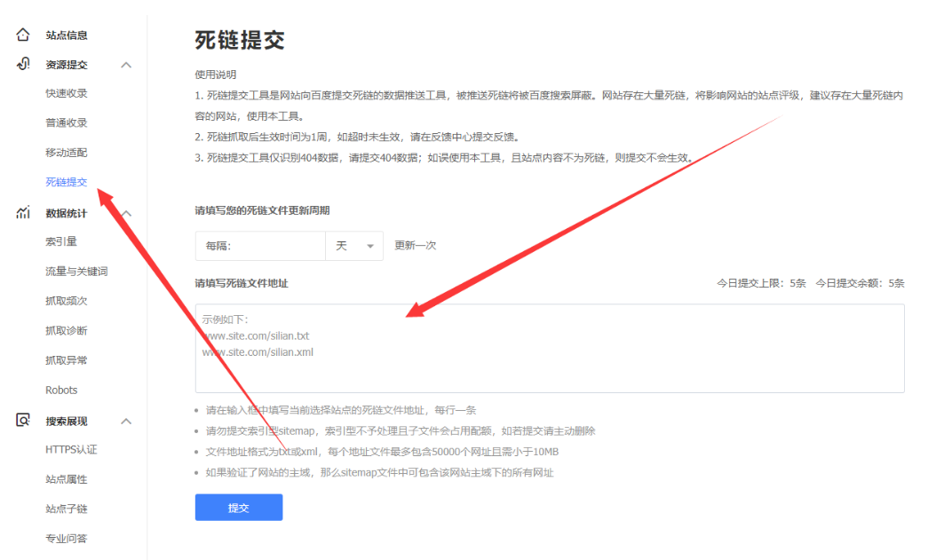Click the home icon beside 站点信息
Image resolution: width=944 pixels, height=560 pixels.
21,35
